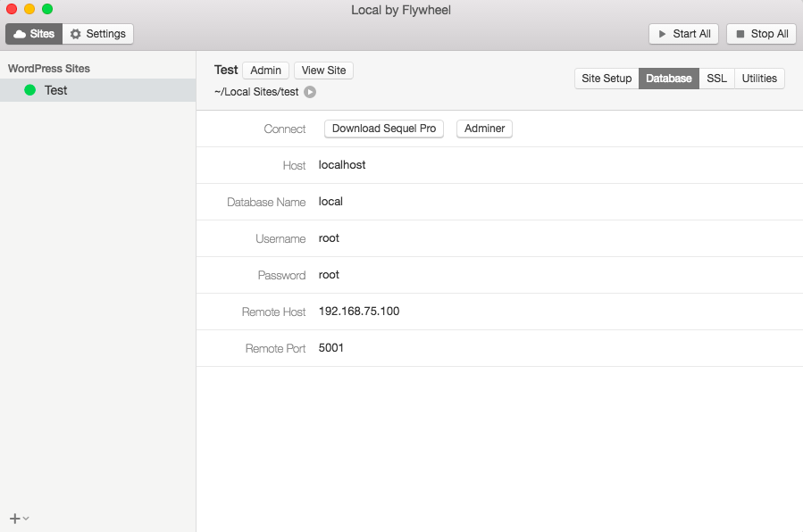The height and width of the screenshot is (532, 803).
Task: Open Adminer database tool
Action: click(x=484, y=129)
